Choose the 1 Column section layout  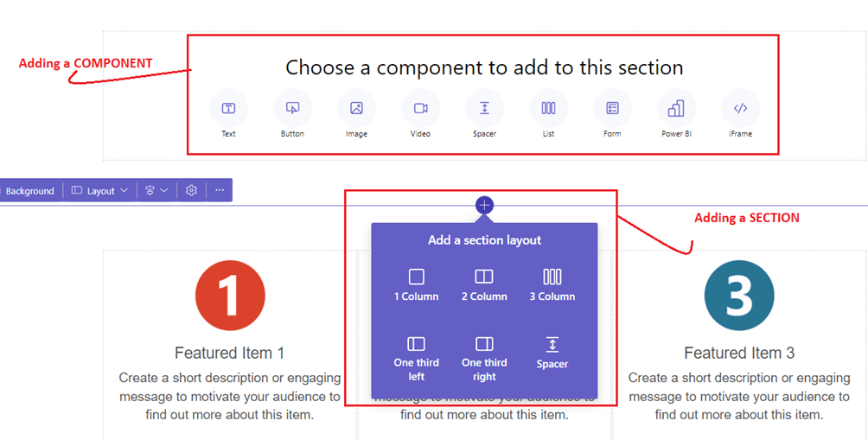coord(417,284)
